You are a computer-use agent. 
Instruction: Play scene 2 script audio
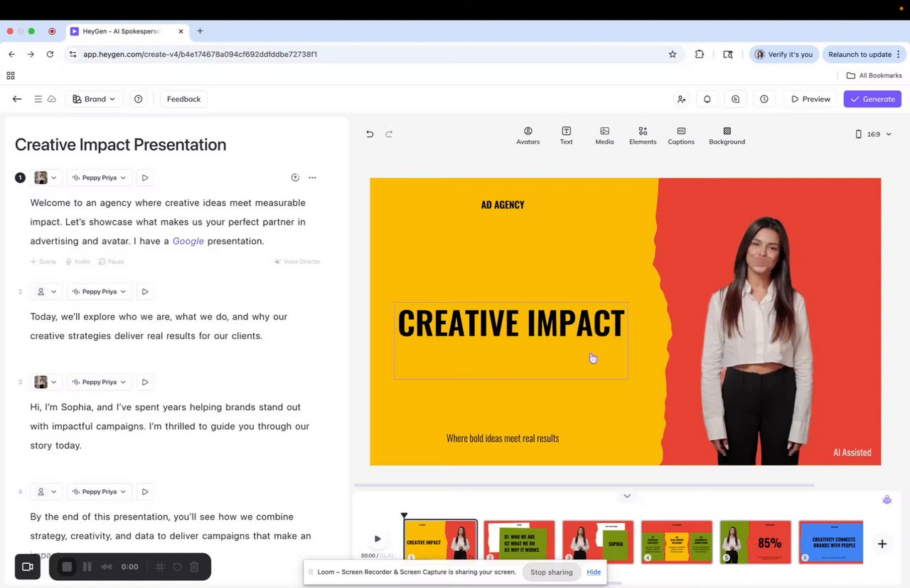(x=145, y=292)
